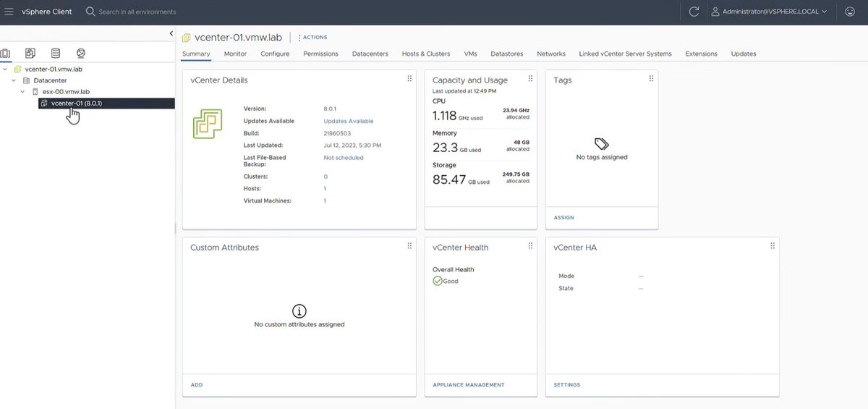This screenshot has height=409, width=868.
Task: Click ASSIGN in the Tags card
Action: point(564,218)
